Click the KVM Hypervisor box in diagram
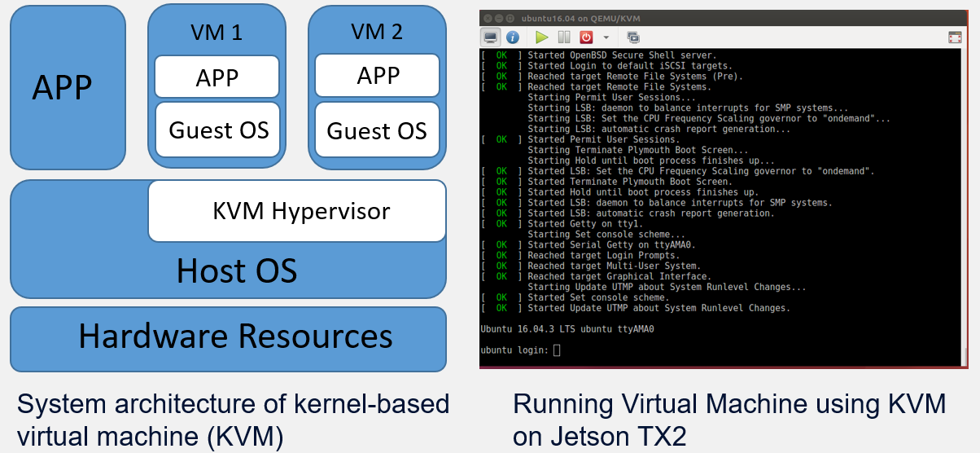This screenshot has width=980, height=453. click(297, 211)
